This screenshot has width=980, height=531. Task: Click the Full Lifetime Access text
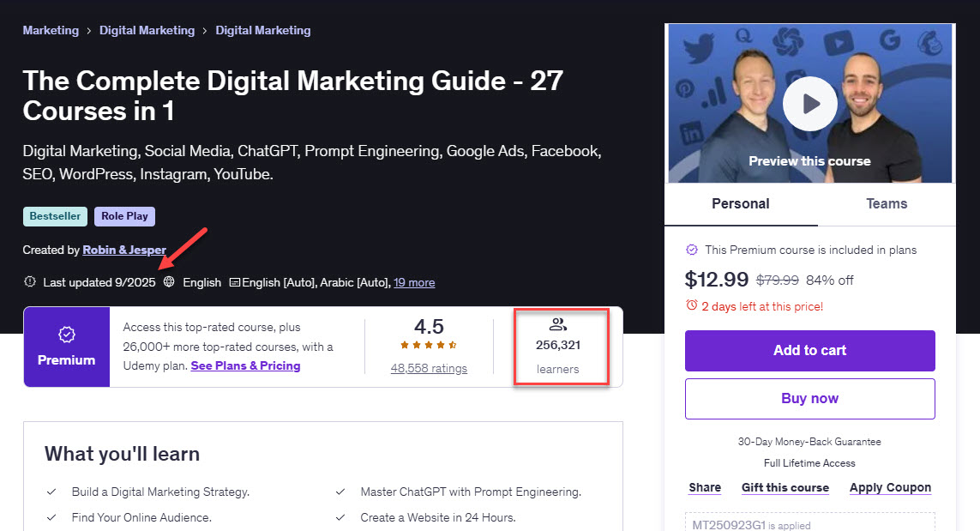[809, 463]
